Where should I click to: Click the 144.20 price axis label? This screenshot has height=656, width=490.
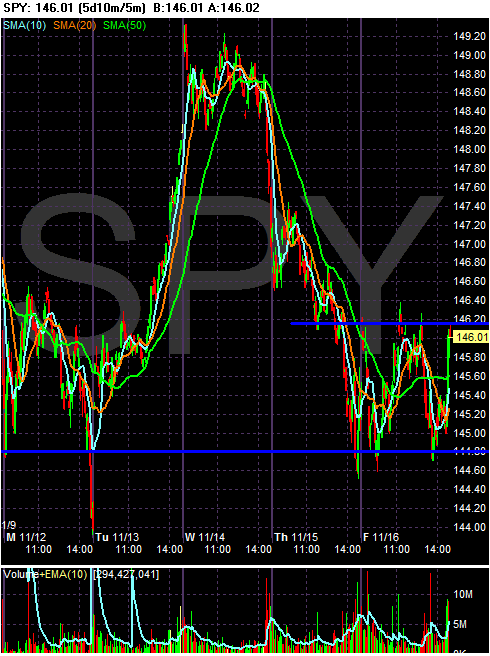click(469, 508)
